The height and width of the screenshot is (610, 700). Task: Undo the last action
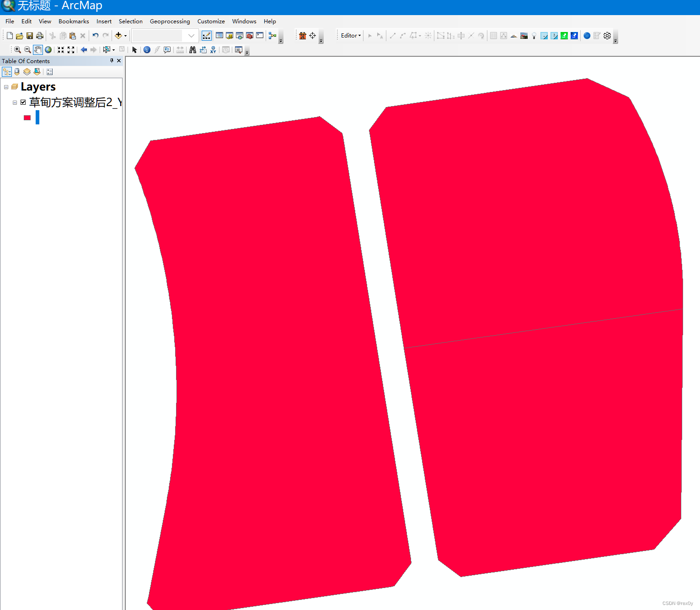(95, 36)
